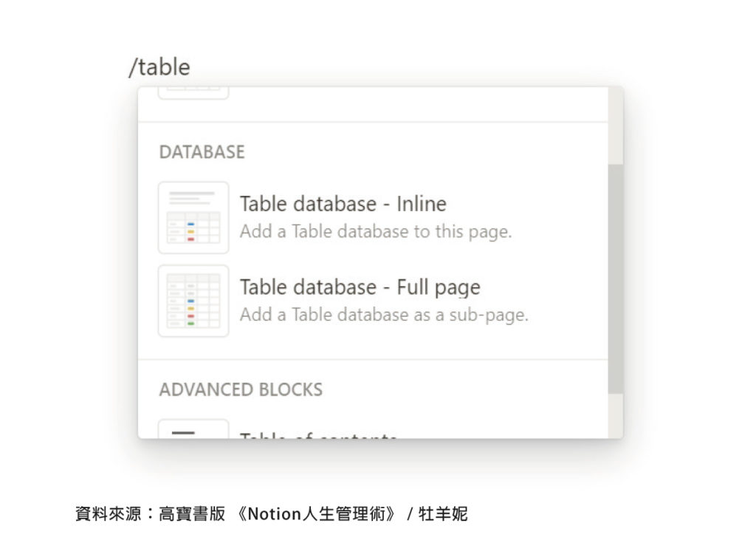Click the colored tags in the Inline thumbnail

[191, 231]
